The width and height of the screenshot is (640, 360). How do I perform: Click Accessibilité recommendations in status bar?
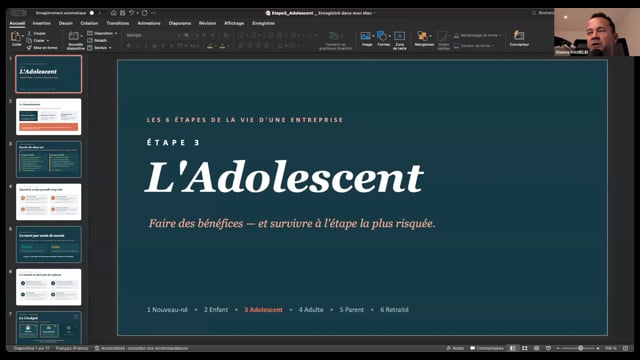coord(142,348)
